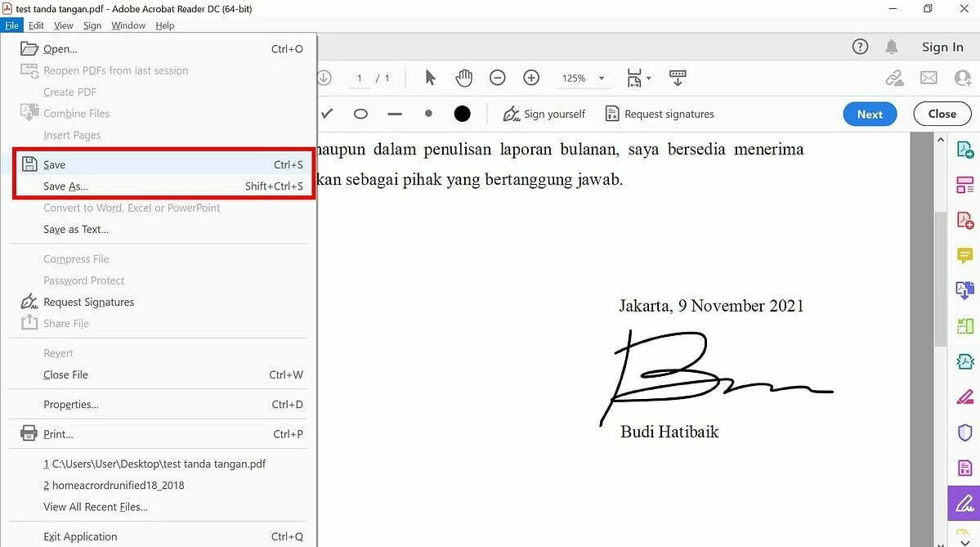Select the Hand tool
Viewport: 980px width, 547px height.
[463, 78]
